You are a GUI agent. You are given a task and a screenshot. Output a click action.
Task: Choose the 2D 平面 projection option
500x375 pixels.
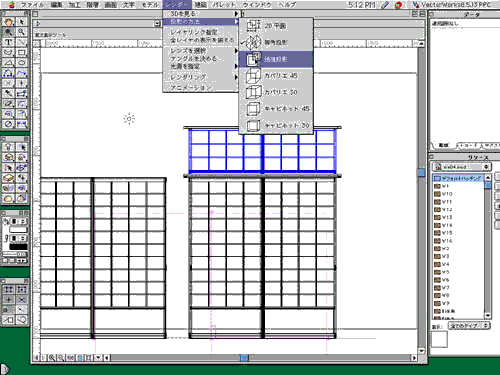[276, 26]
